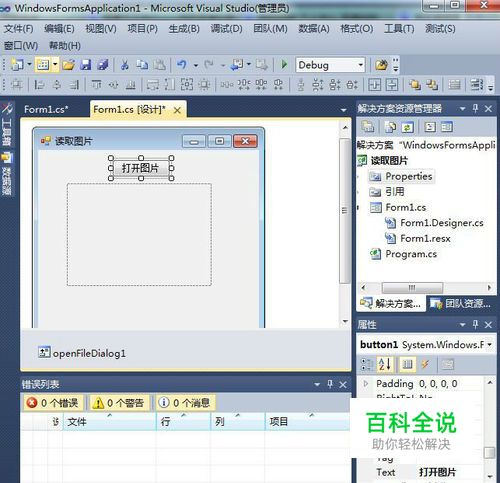Open the undo history dropdown arrow
The height and width of the screenshot is (483, 500).
tap(196, 65)
